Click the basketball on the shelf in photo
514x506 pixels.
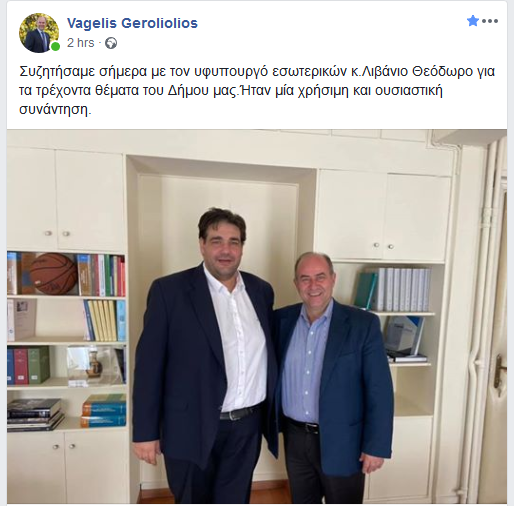pyautogui.click(x=53, y=274)
